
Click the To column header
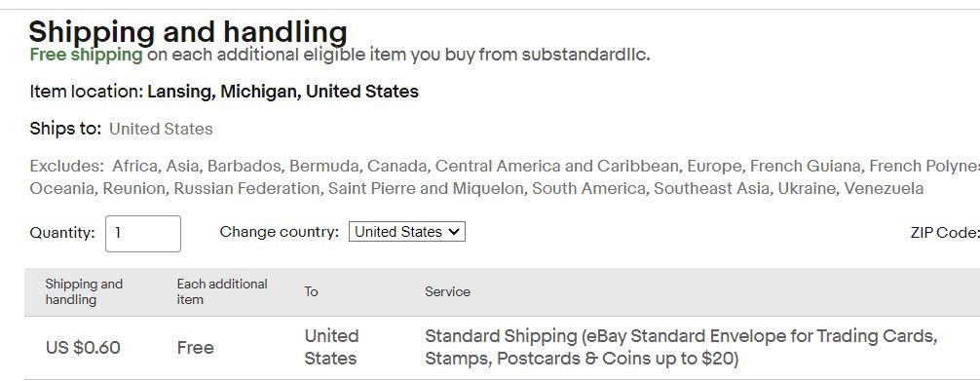[x=311, y=291]
